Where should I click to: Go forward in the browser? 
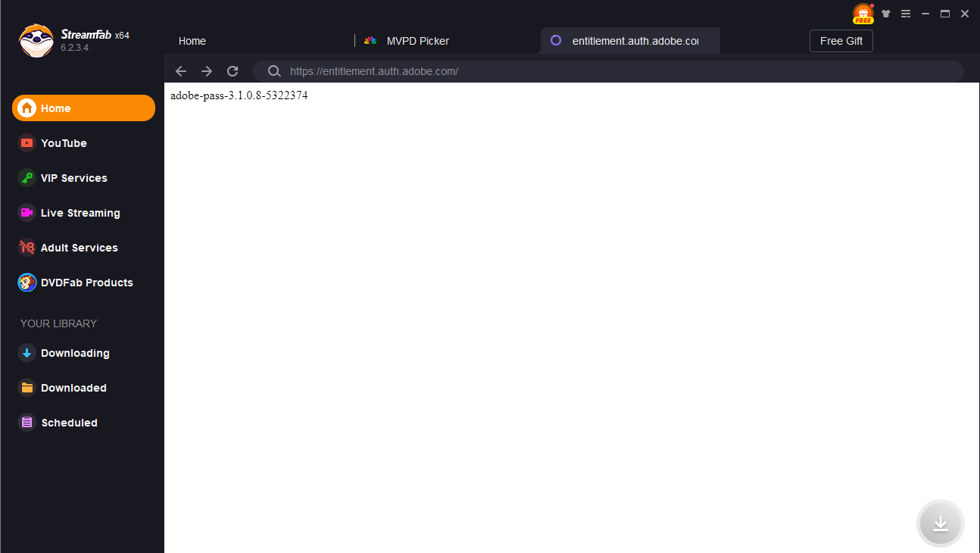[207, 71]
